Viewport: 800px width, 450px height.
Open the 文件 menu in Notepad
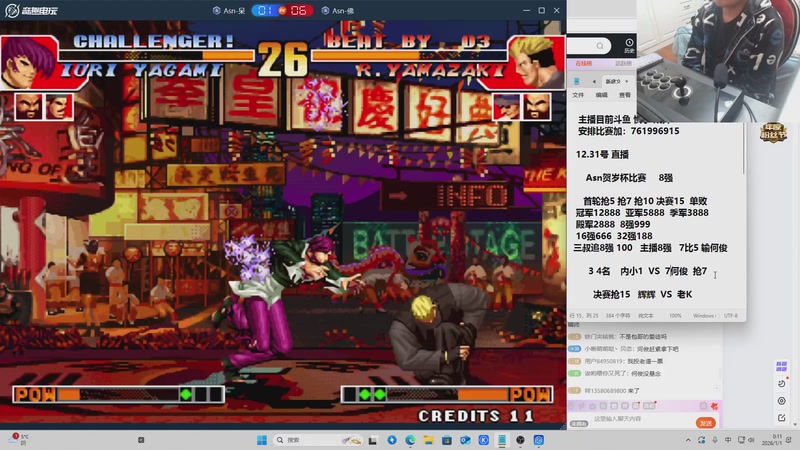578,95
